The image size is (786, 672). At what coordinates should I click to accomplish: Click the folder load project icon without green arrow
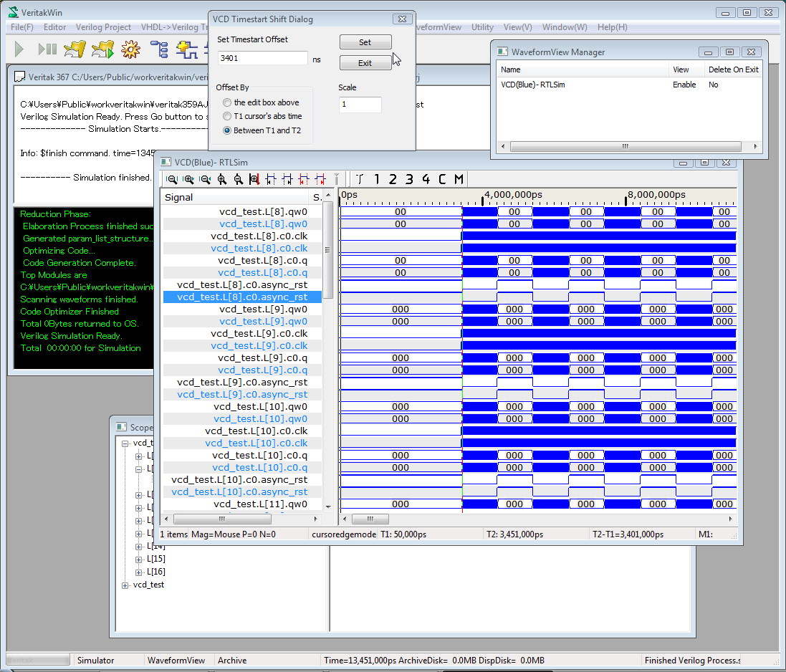click(75, 49)
